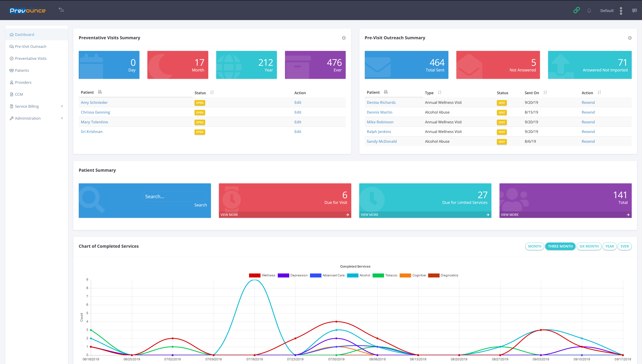Click the plus icon on Preventative Visits Summary
642x364 pixels.
344,38
